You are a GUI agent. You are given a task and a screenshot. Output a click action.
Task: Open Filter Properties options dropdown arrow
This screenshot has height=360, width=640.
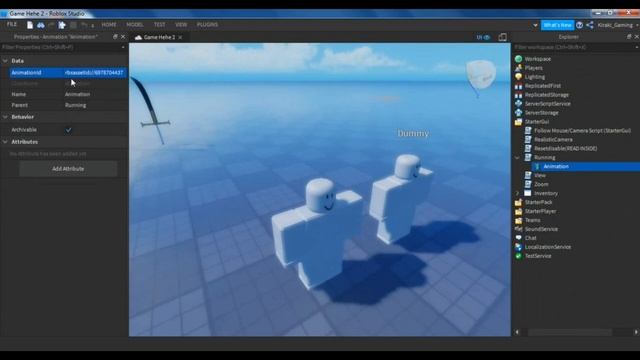click(123, 47)
